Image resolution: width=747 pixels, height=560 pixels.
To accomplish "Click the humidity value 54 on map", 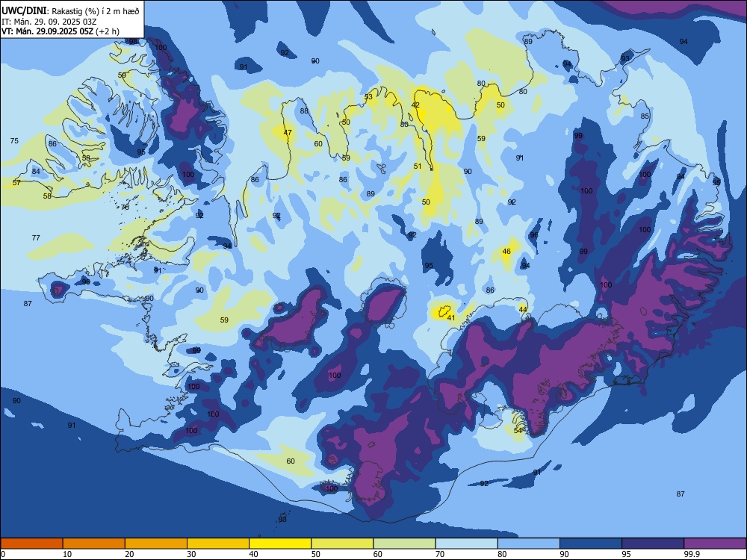I will click(518, 431).
